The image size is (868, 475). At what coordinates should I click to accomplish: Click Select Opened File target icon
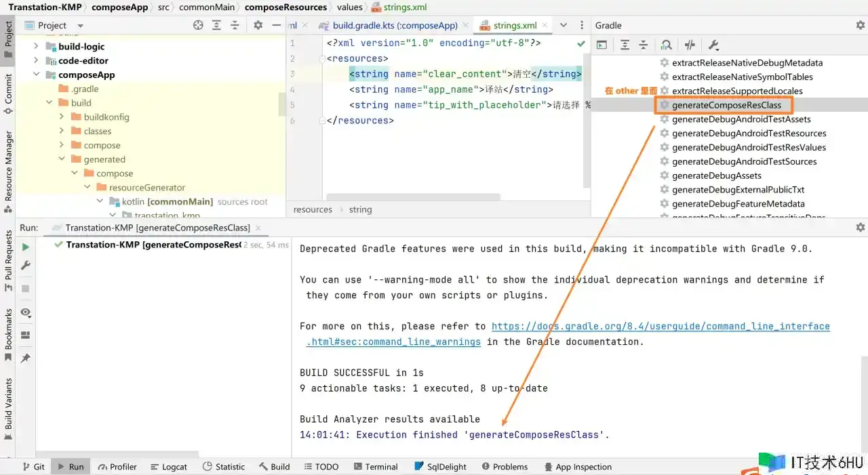(198, 25)
